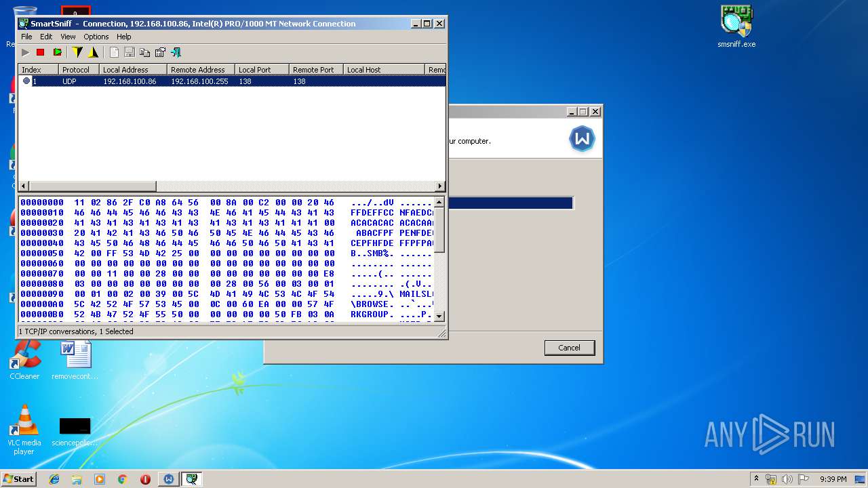Image resolution: width=868 pixels, height=488 pixels.
Task: Open the View menu
Action: 68,37
